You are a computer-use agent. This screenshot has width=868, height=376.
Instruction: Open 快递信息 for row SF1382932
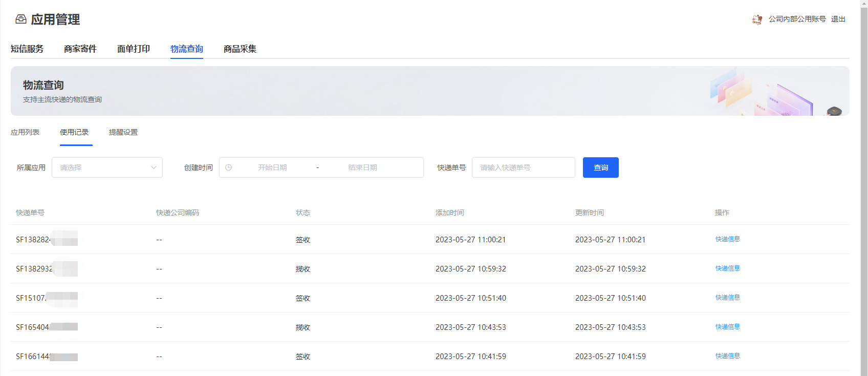coord(728,268)
